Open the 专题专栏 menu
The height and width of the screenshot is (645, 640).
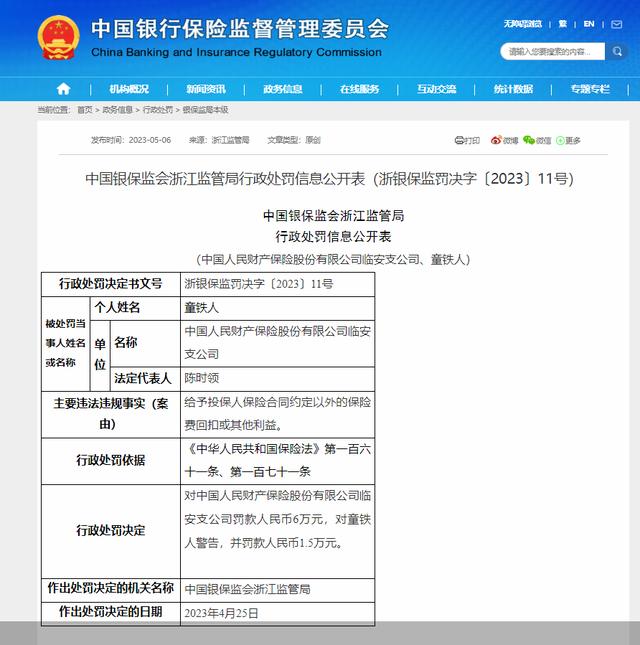tap(590, 89)
